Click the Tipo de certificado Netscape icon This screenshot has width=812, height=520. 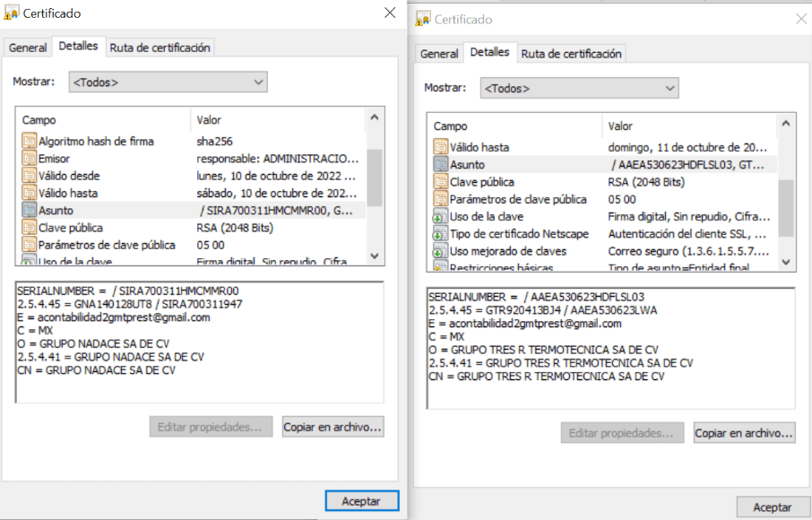pos(440,234)
